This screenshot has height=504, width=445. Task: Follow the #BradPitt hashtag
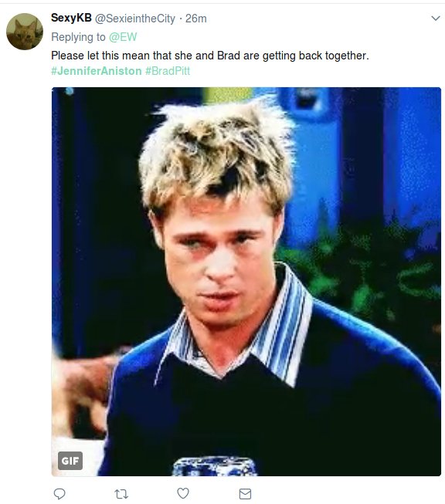click(168, 71)
